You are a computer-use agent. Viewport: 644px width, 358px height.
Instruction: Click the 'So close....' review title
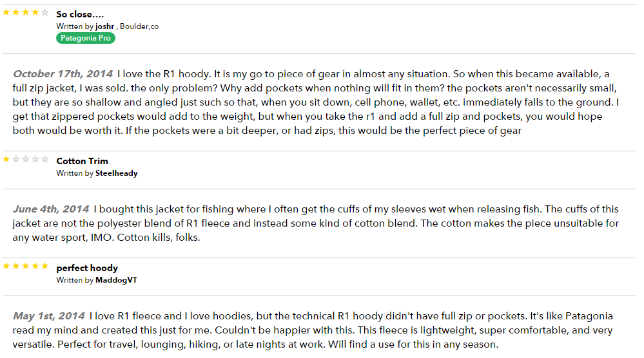(x=80, y=14)
